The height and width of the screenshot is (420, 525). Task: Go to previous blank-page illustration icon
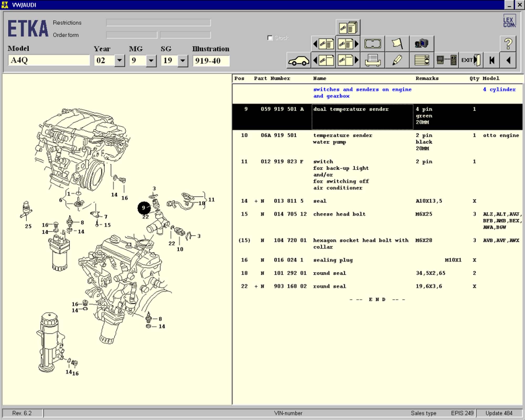(x=323, y=60)
